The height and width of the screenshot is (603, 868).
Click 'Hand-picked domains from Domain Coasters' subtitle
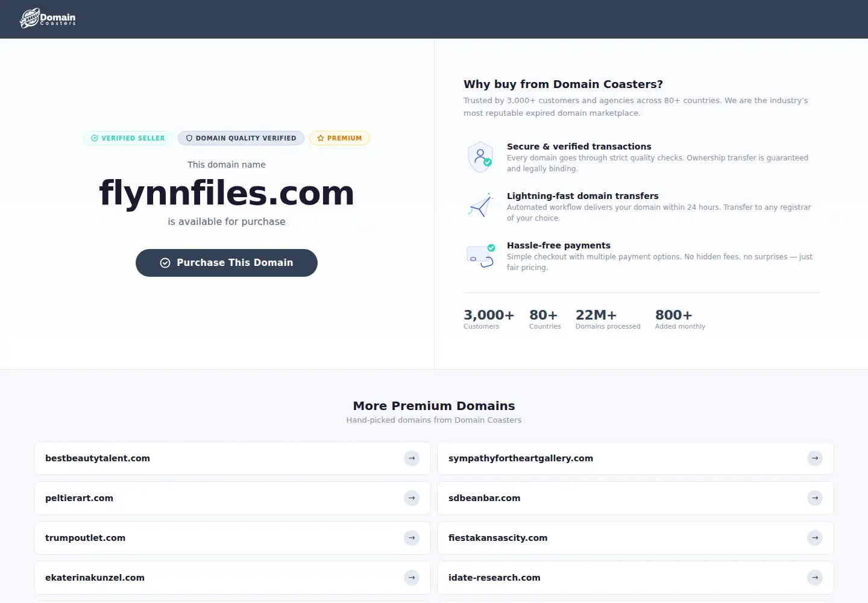click(434, 420)
